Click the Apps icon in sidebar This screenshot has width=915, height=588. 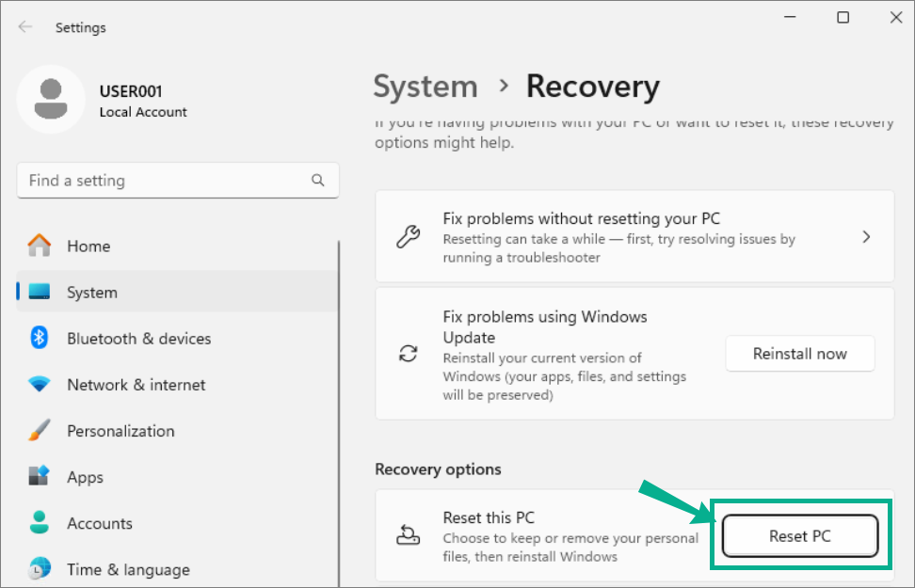40,477
